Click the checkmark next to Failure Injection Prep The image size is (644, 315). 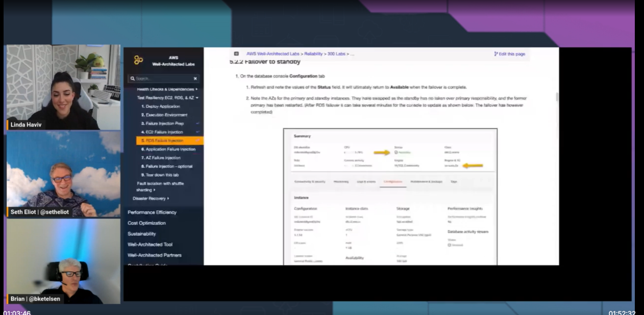[x=197, y=124]
